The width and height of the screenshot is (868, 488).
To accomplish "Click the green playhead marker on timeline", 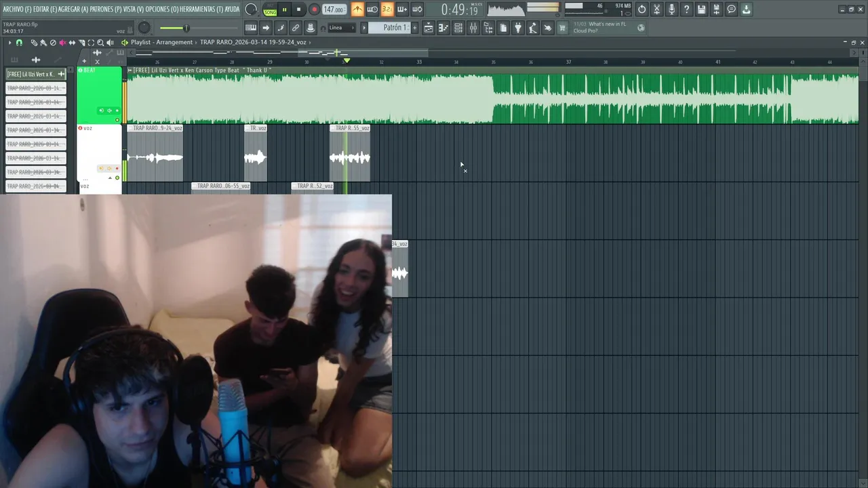I will 347,61.
